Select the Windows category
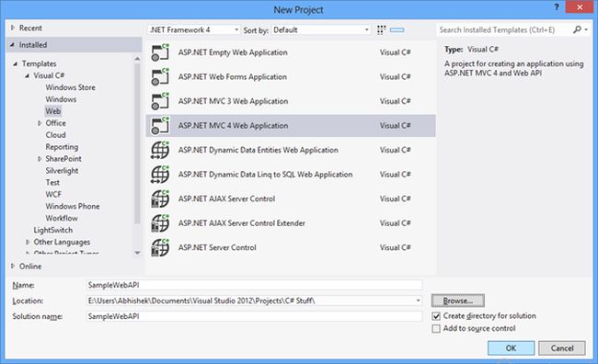This screenshot has width=598, height=364. coord(61,99)
